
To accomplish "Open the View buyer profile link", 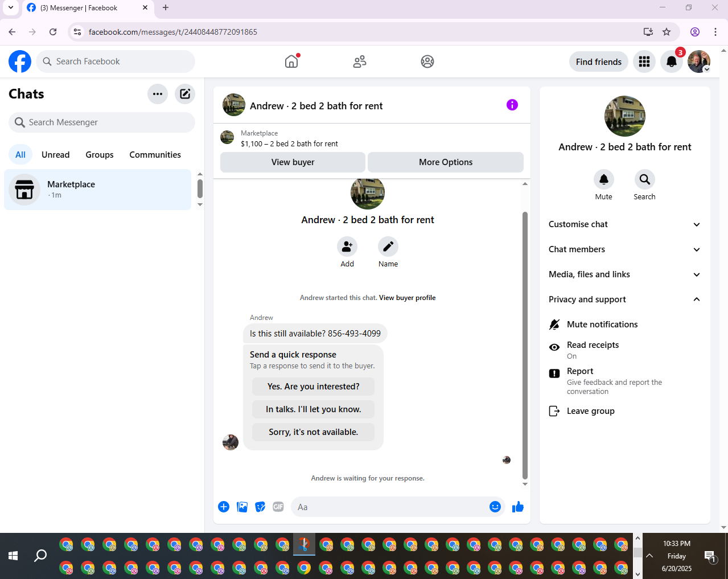I will [x=408, y=298].
